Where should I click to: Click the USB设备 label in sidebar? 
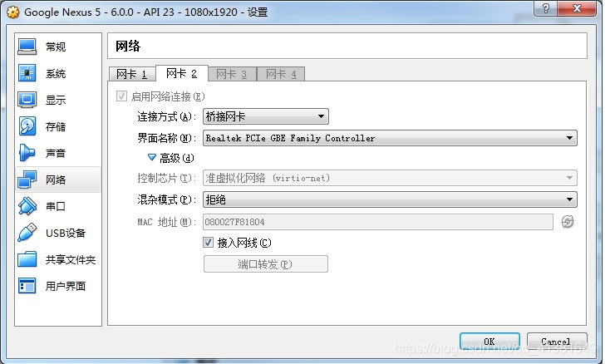pos(66,234)
